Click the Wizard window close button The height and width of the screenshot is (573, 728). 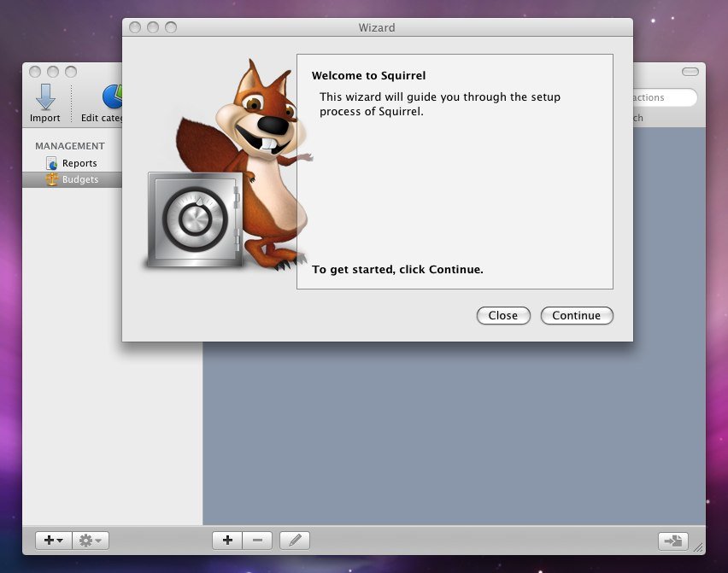tap(135, 27)
